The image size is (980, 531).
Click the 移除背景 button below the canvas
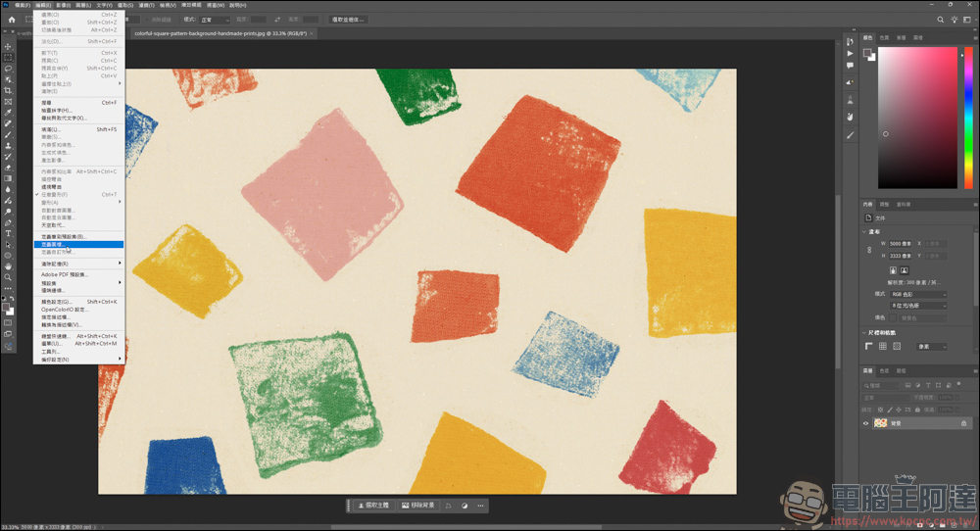[418, 506]
